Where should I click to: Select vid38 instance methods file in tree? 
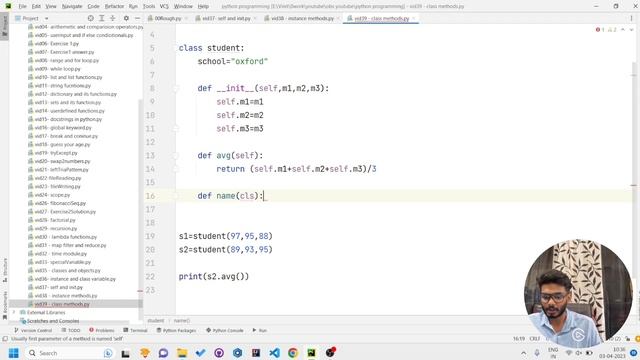65,296
